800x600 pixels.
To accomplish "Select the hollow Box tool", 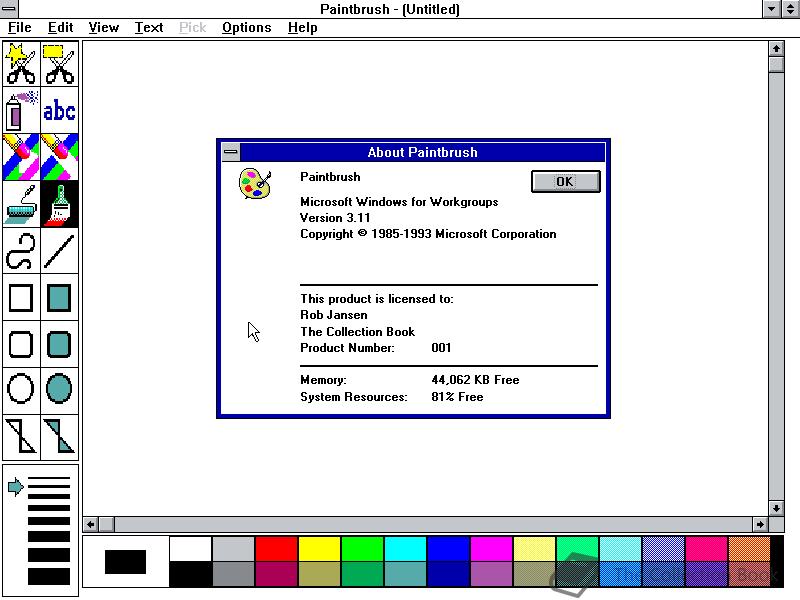I will (x=21, y=298).
